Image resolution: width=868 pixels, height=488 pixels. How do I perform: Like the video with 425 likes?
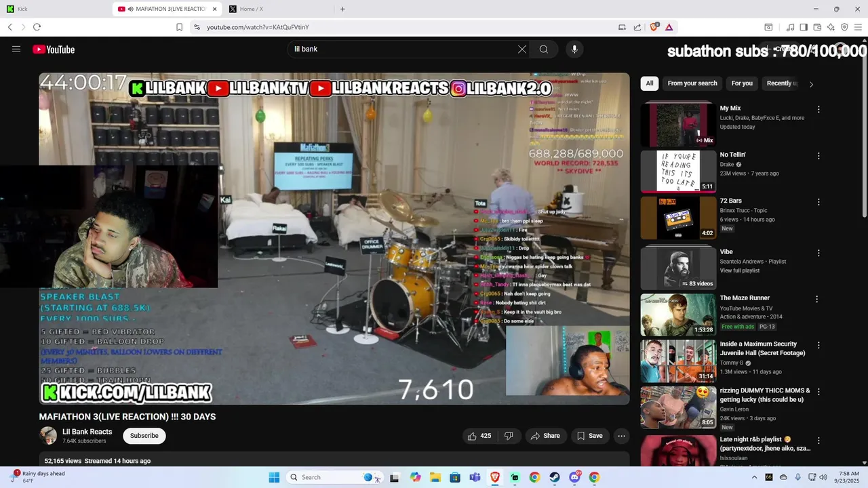pyautogui.click(x=479, y=436)
